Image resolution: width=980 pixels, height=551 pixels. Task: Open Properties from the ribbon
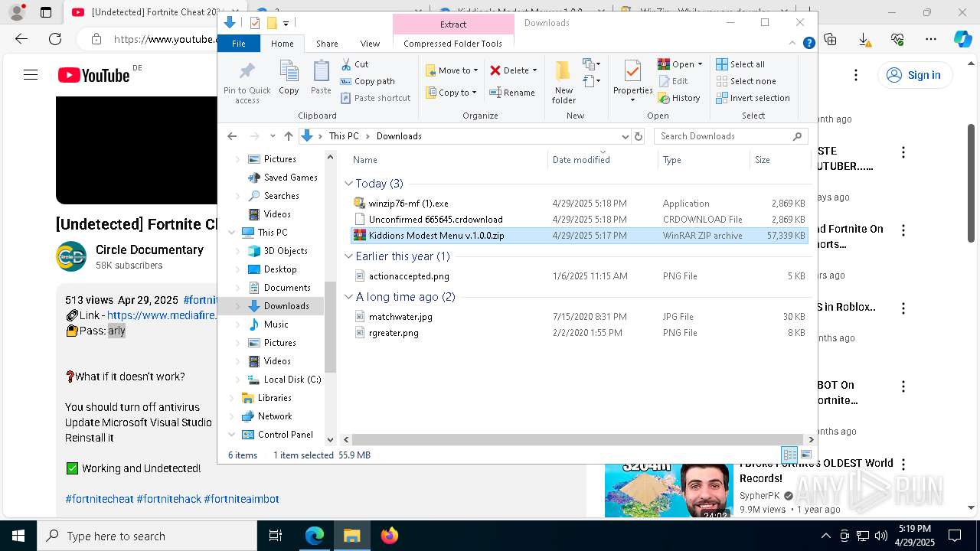coord(632,80)
